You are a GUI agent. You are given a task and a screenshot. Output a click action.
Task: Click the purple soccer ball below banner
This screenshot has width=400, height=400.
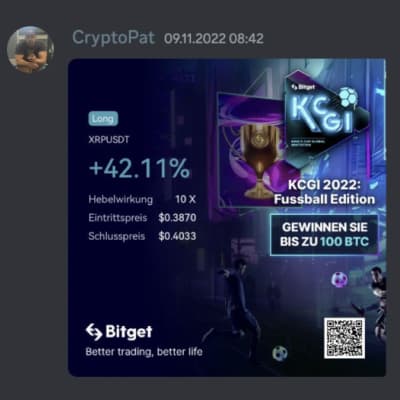click(x=339, y=279)
